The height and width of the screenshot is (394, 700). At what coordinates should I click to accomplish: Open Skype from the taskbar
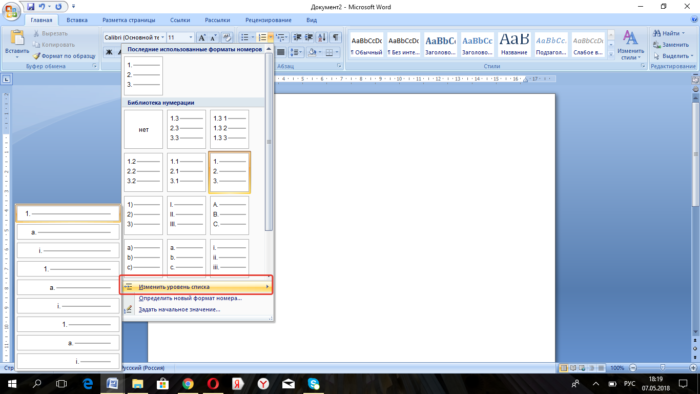[x=314, y=384]
